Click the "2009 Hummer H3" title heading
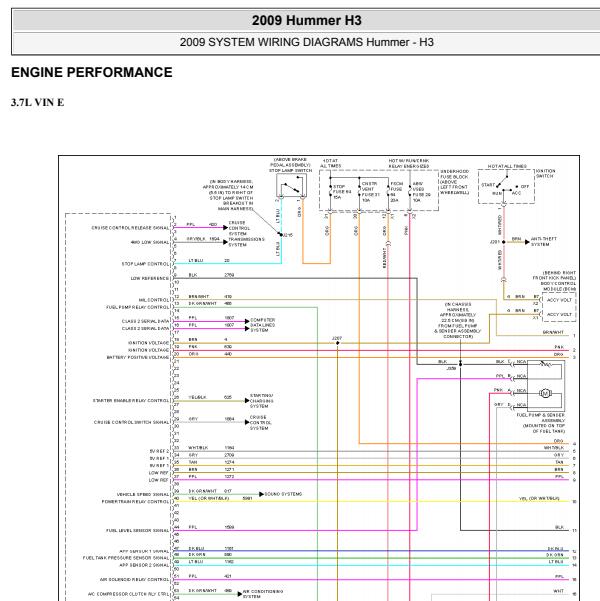Screen dimensions: 600x601 click(x=306, y=20)
